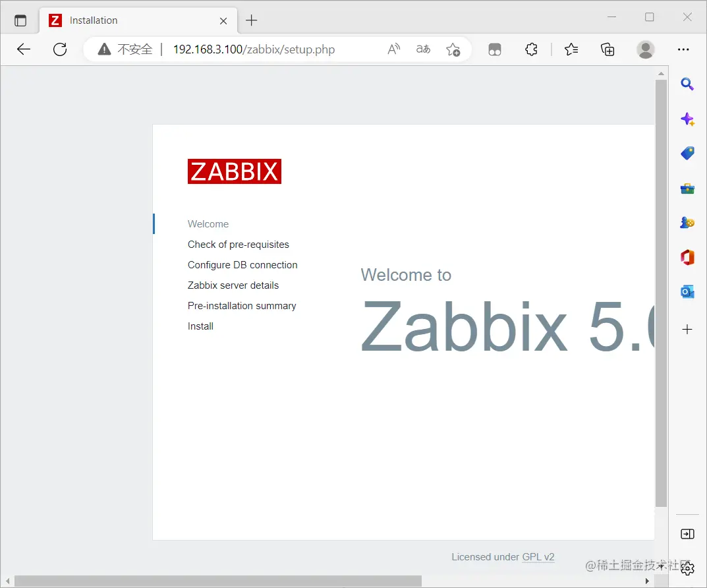The height and width of the screenshot is (588, 707).
Task: Click the not-secure warning triangle icon
Action: pyautogui.click(x=104, y=49)
